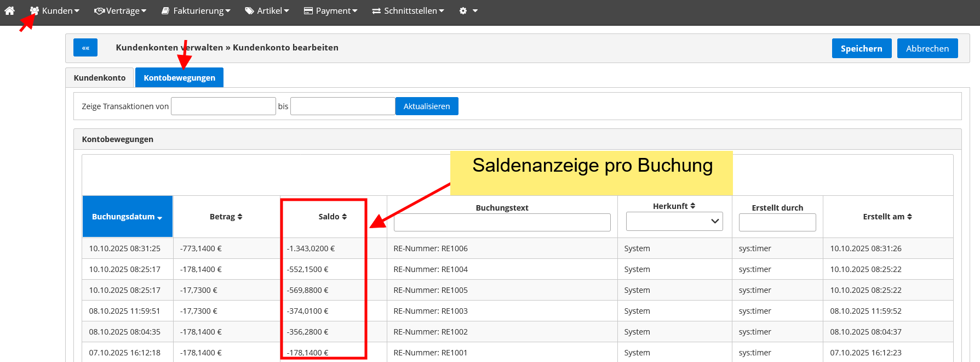Open the Kunden dropdown menu
980x362 pixels.
click(x=55, y=10)
